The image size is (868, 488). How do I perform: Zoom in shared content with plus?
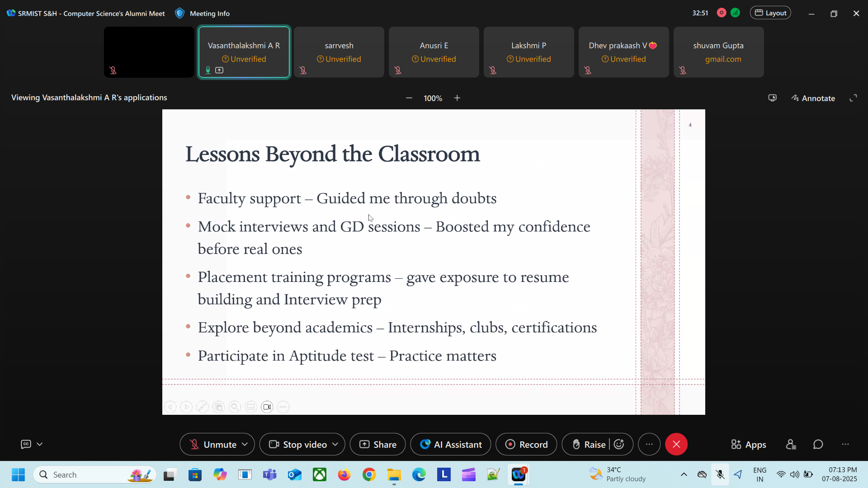pyautogui.click(x=457, y=98)
